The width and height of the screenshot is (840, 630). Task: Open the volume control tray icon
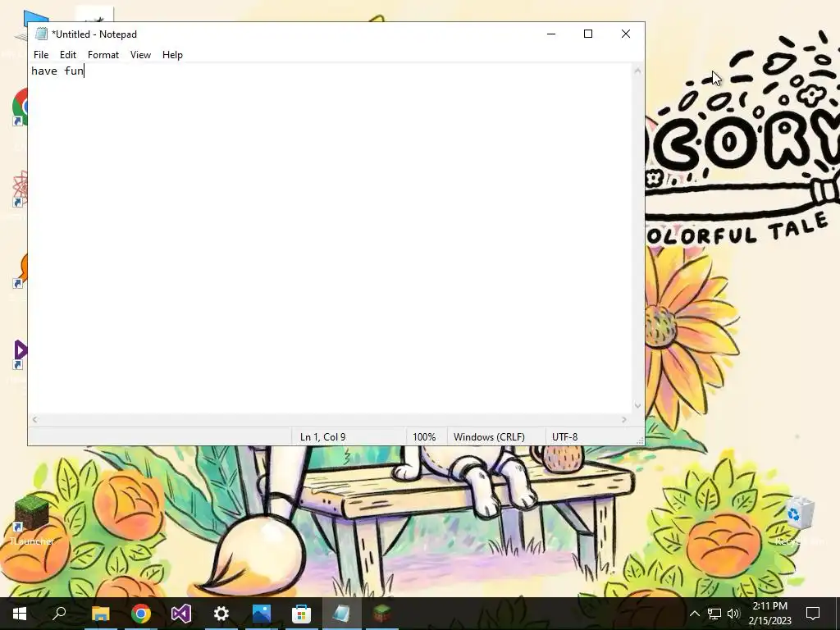point(733,614)
